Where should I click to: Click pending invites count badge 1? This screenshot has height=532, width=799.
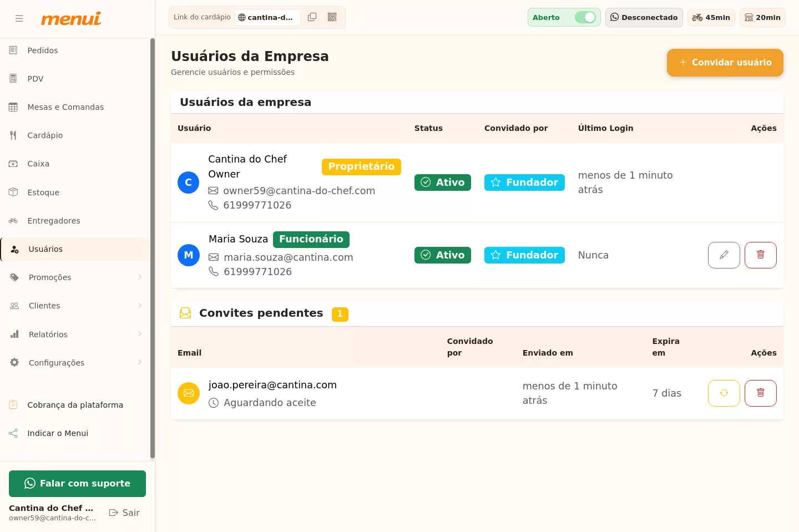[x=340, y=314]
